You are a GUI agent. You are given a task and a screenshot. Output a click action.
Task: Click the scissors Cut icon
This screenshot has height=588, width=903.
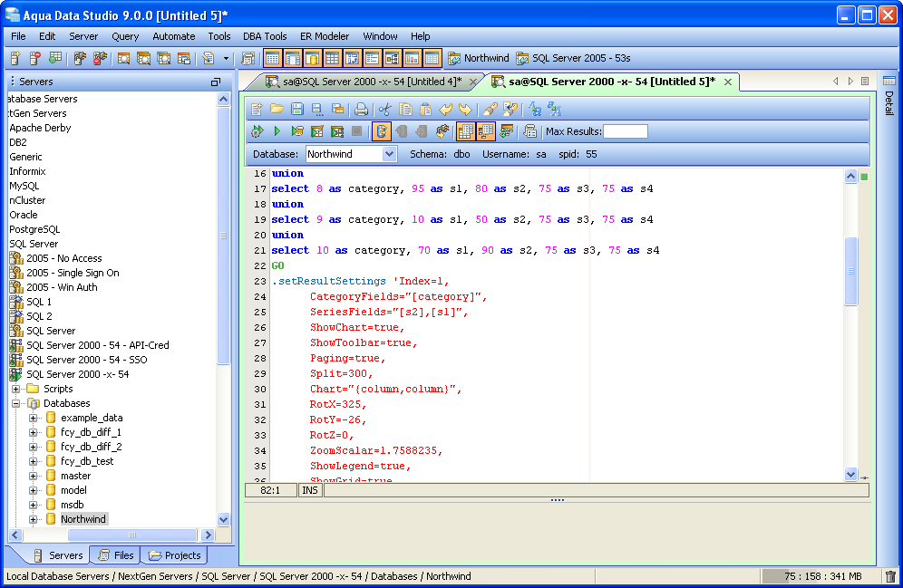click(385, 109)
